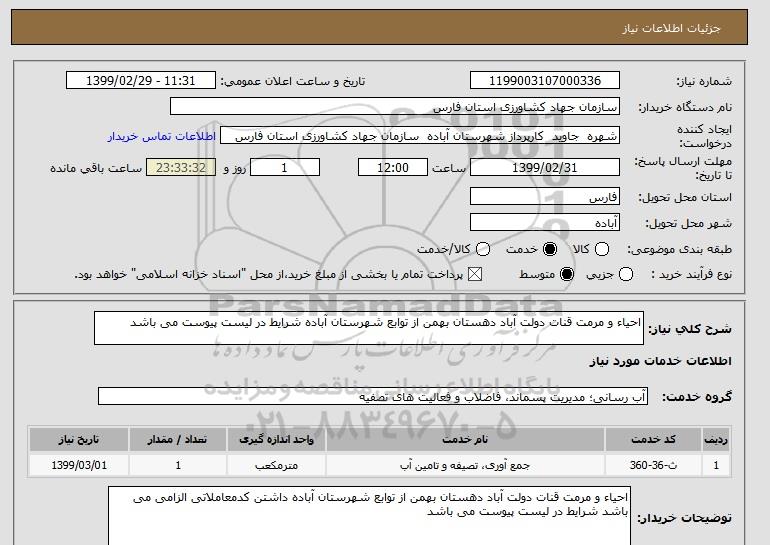
Task: Click the واحد اندازه گیری column header
Action: 276,439
